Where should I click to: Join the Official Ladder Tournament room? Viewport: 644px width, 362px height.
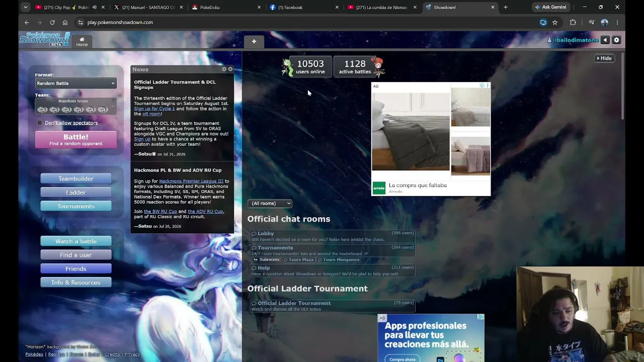(x=333, y=306)
